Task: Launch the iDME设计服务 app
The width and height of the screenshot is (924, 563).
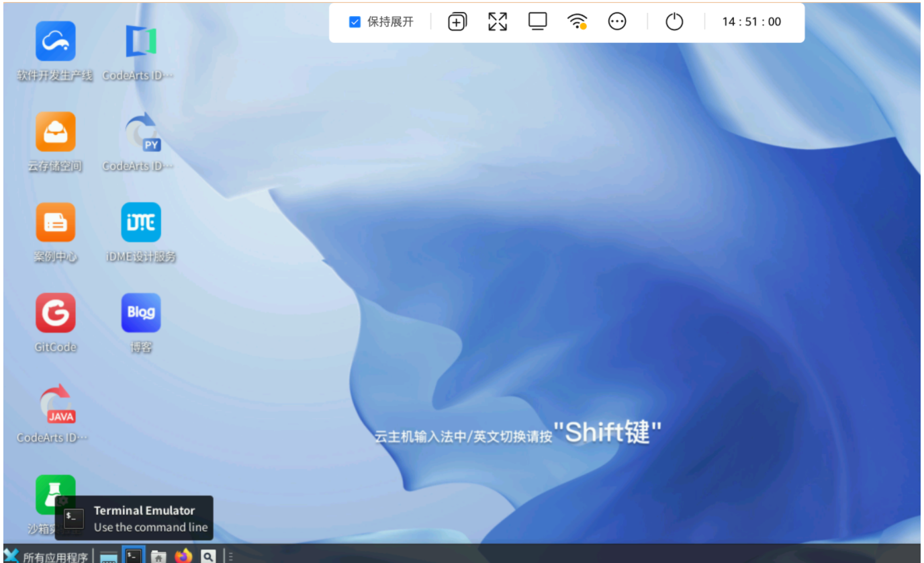Action: [x=141, y=222]
